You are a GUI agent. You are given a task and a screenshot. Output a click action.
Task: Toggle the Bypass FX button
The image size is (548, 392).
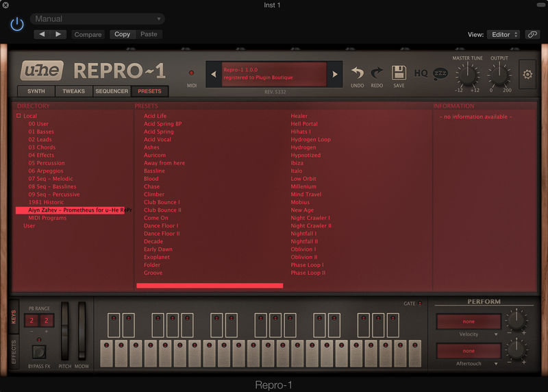pyautogui.click(x=39, y=352)
